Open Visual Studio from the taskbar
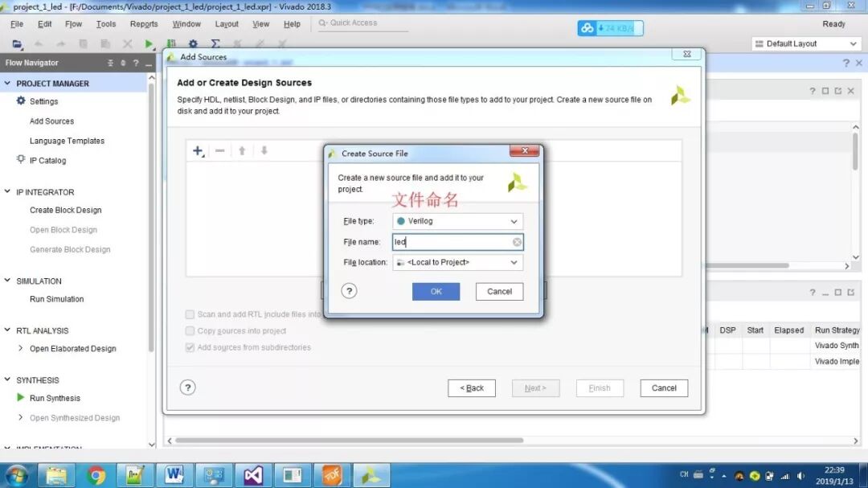The height and width of the screenshot is (488, 868). [253, 474]
